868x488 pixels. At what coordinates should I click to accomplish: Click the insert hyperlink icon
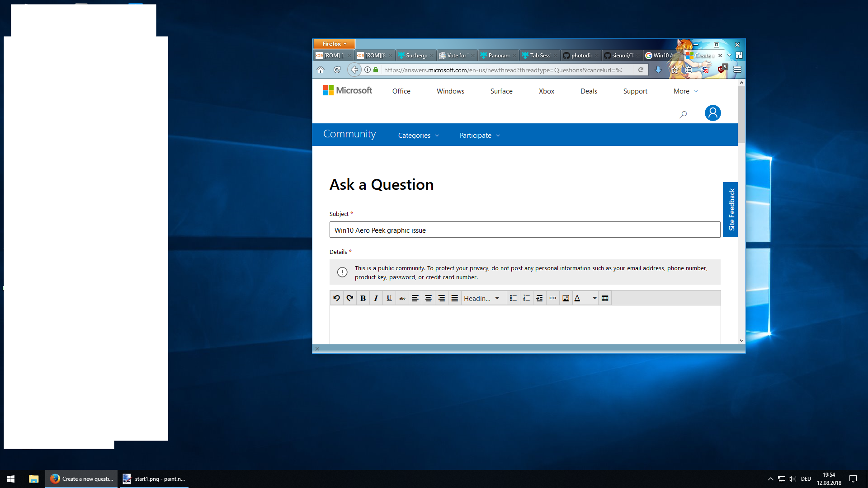pyautogui.click(x=552, y=298)
